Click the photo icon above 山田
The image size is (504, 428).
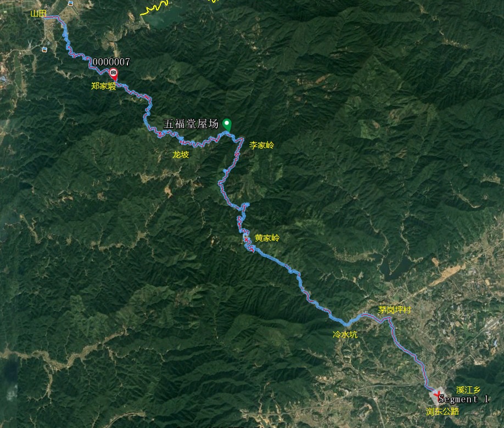[71, 3]
